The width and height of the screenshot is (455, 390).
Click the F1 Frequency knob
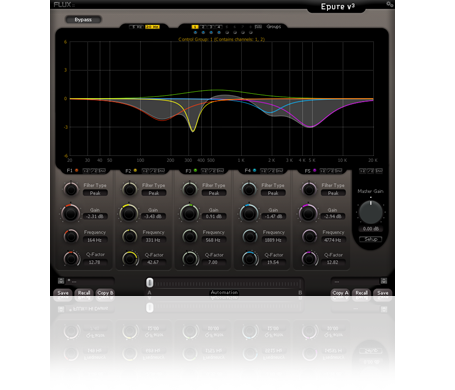(x=71, y=236)
